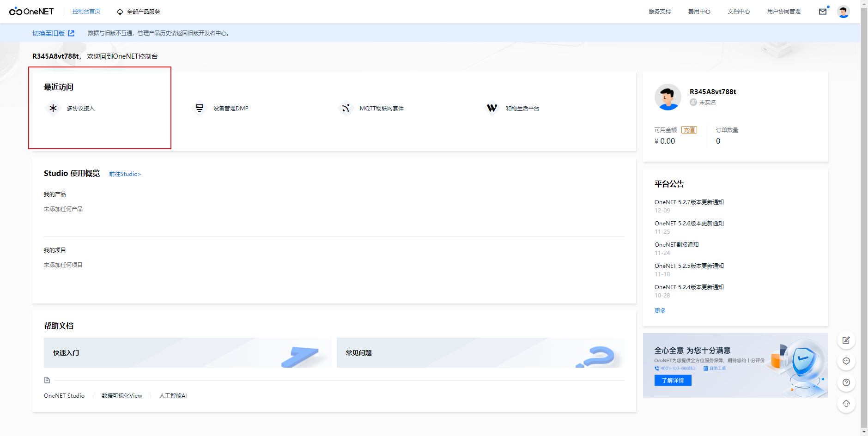Click the external-link icon beside 切换至旧版
Screen dimensions: 868x436
[71, 33]
